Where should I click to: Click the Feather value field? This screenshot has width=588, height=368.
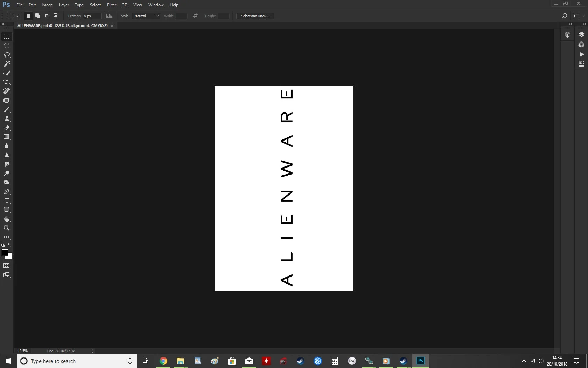(92, 16)
